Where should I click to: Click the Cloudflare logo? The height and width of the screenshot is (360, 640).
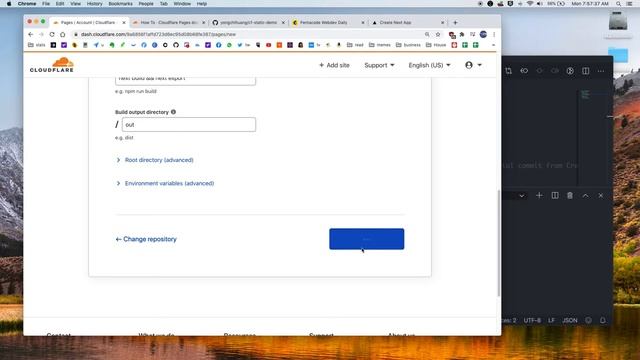coord(52,65)
